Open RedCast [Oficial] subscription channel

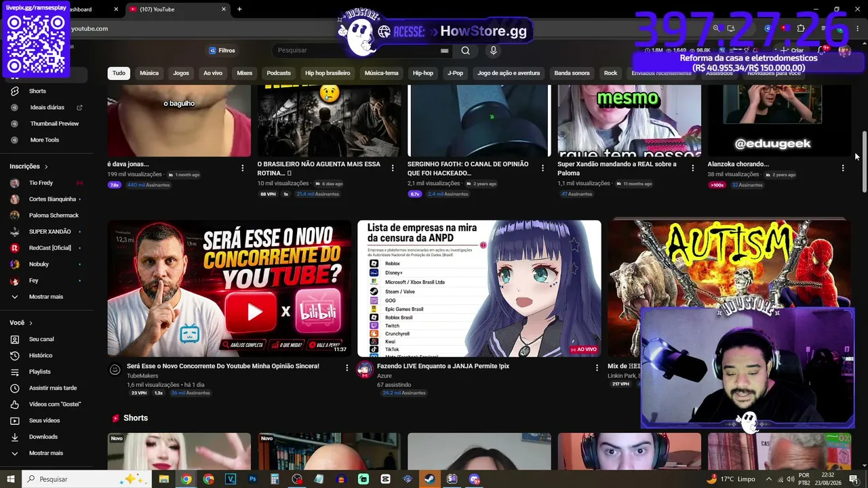[50, 248]
